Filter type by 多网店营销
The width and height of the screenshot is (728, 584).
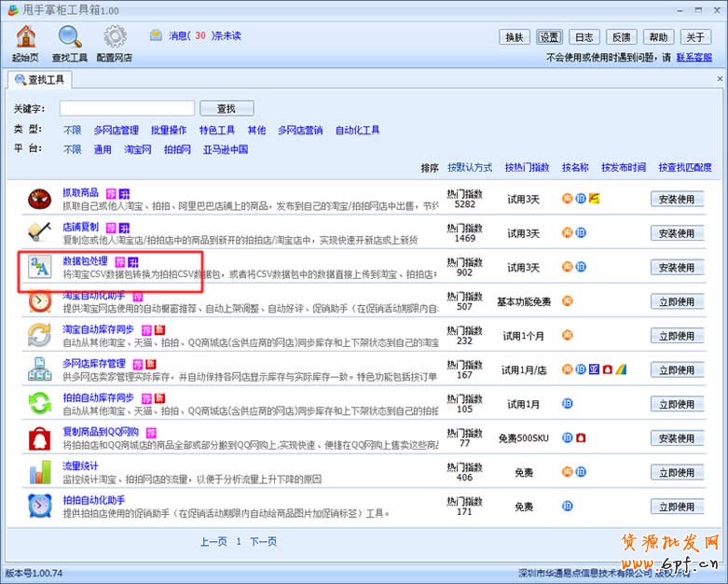tap(300, 130)
